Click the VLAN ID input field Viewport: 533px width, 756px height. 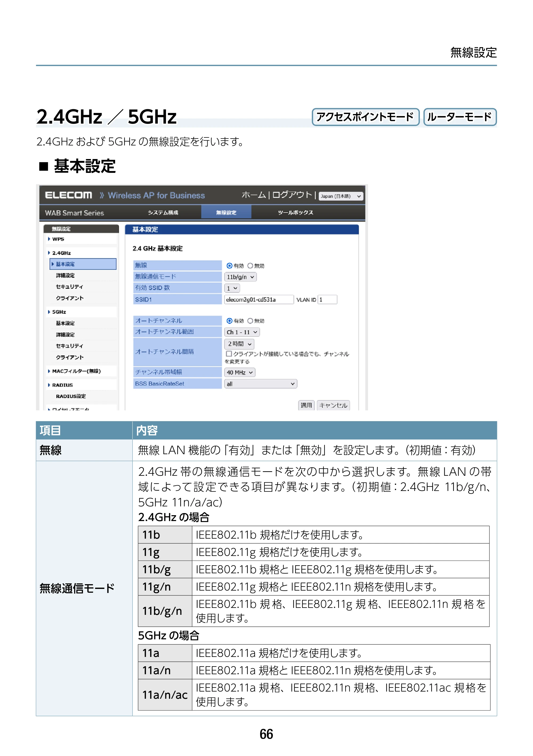pyautogui.click(x=327, y=300)
